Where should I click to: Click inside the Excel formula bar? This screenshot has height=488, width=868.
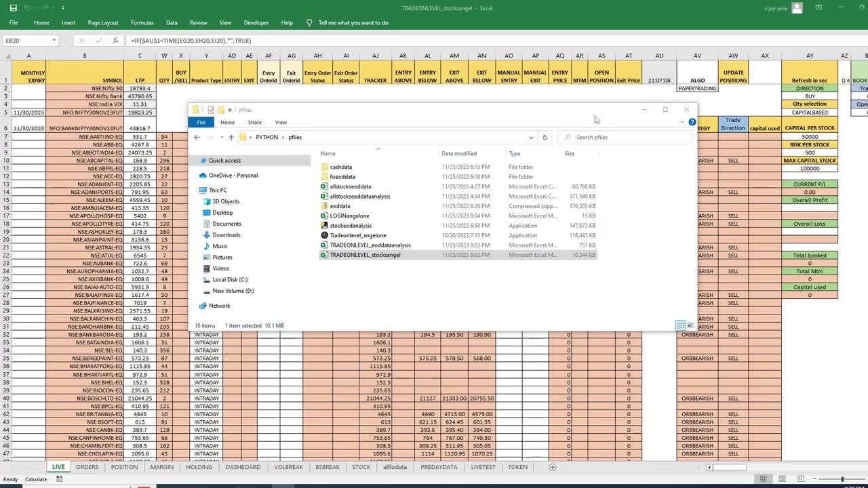point(495,41)
